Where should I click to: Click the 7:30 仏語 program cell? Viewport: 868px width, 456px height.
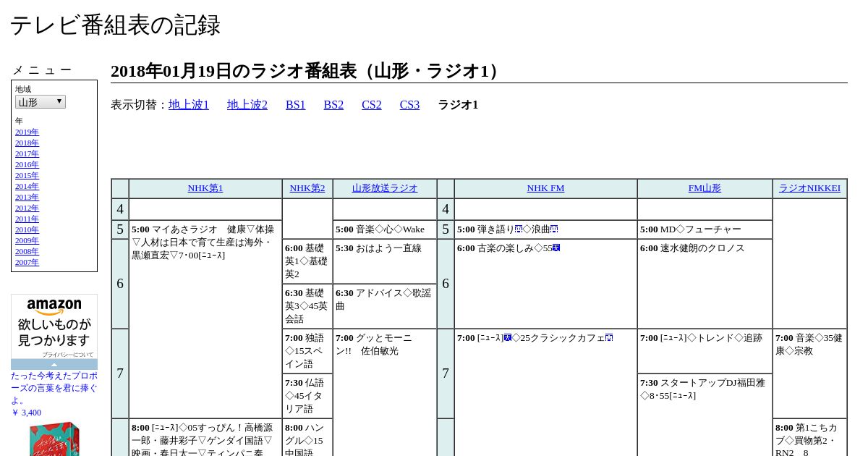(x=307, y=396)
